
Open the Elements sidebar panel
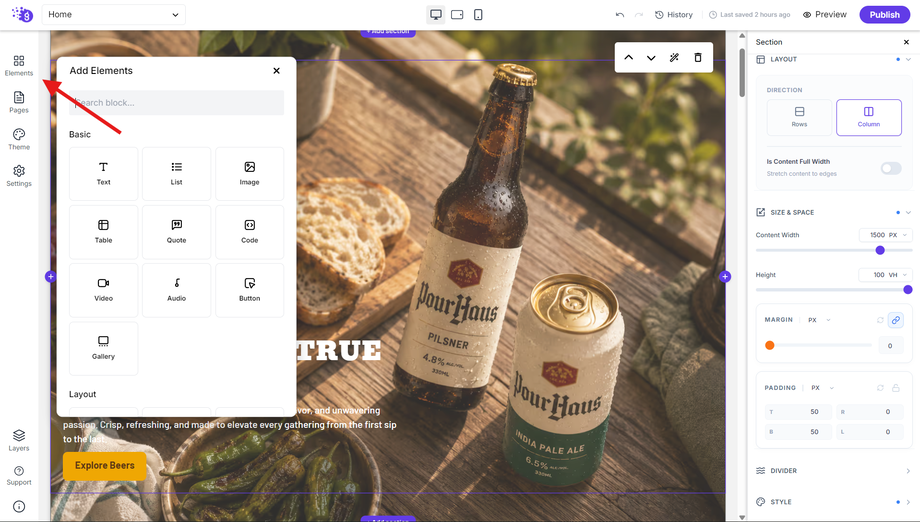click(19, 65)
